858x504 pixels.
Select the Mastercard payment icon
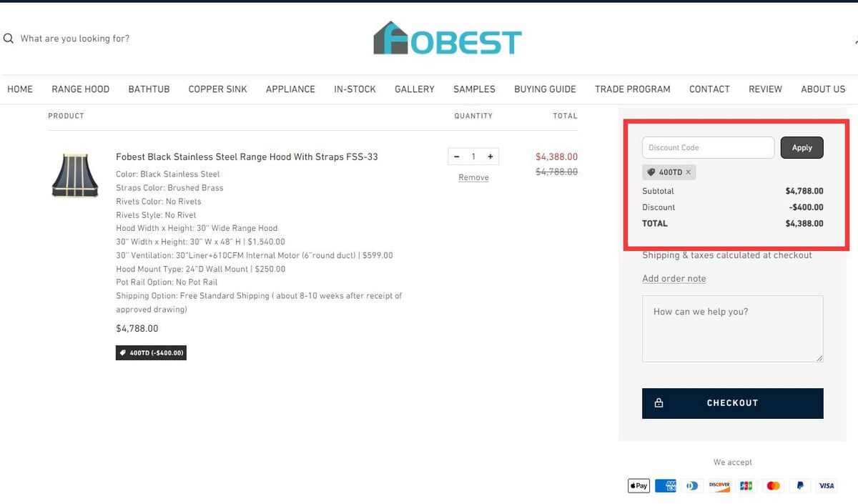pos(773,485)
